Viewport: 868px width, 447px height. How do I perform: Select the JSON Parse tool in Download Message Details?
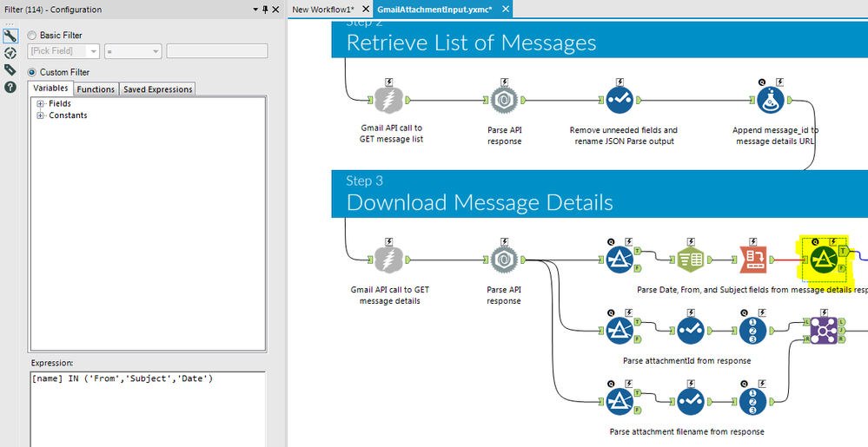504,260
